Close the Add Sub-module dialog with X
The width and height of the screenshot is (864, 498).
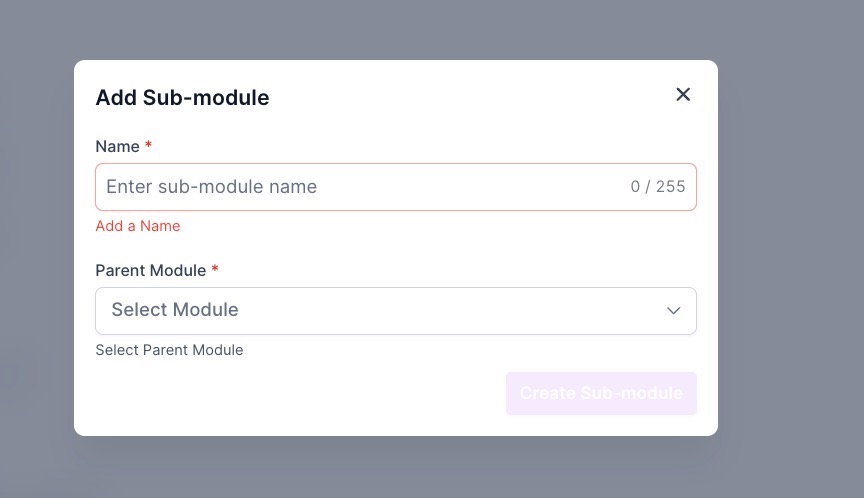(x=683, y=94)
